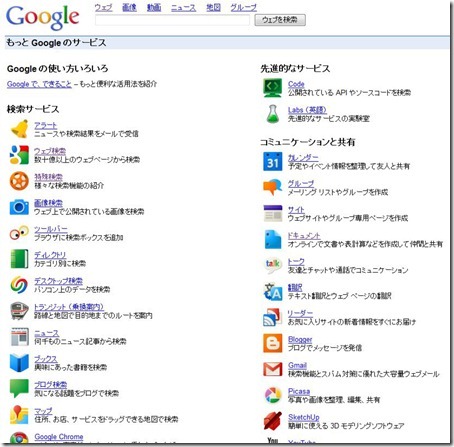
Task: Open the SketchUp text link
Action: pyautogui.click(x=304, y=417)
